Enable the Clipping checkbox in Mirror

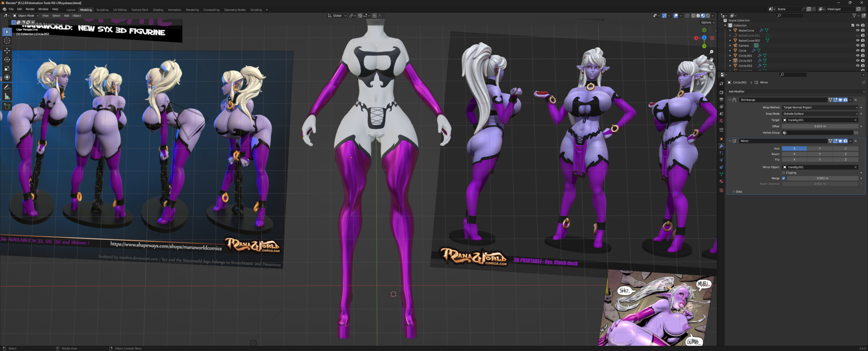(783, 173)
